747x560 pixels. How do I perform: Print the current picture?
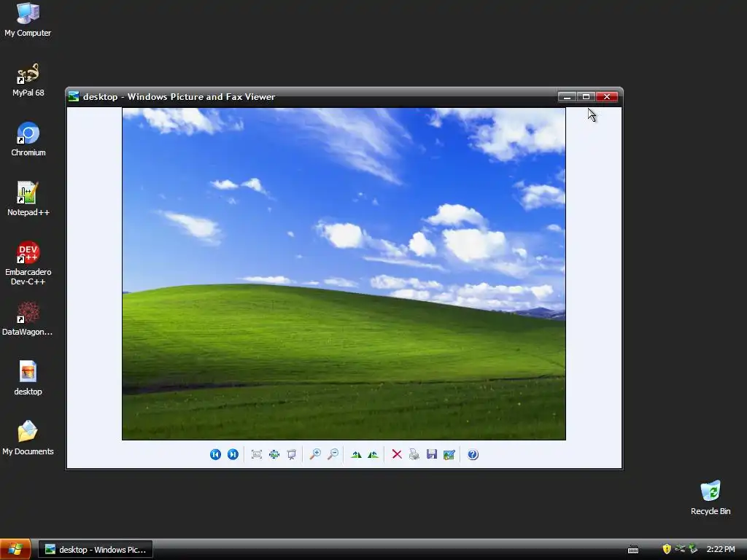(414, 454)
